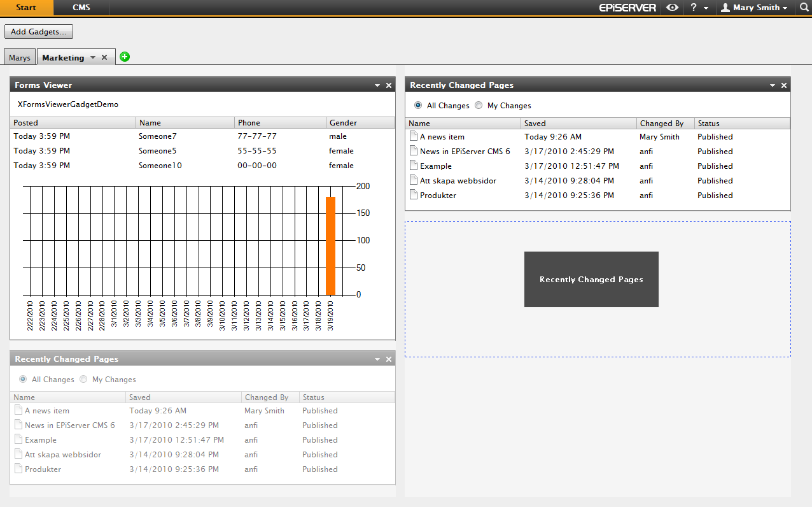Sort Forms Viewer by Posted column header
Viewport: 812px width, 507px height.
point(73,123)
